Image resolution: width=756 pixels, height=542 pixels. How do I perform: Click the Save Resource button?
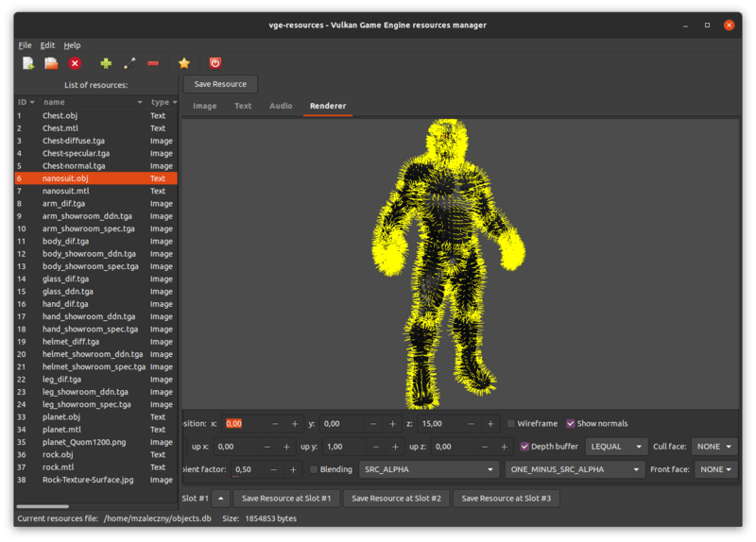point(220,84)
